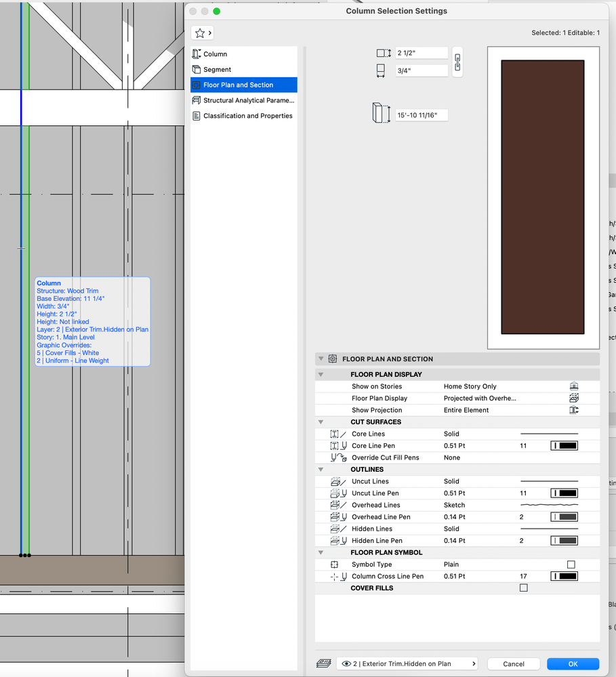616x677 pixels.
Task: Select the Segment tab in sidebar
Action: point(217,70)
